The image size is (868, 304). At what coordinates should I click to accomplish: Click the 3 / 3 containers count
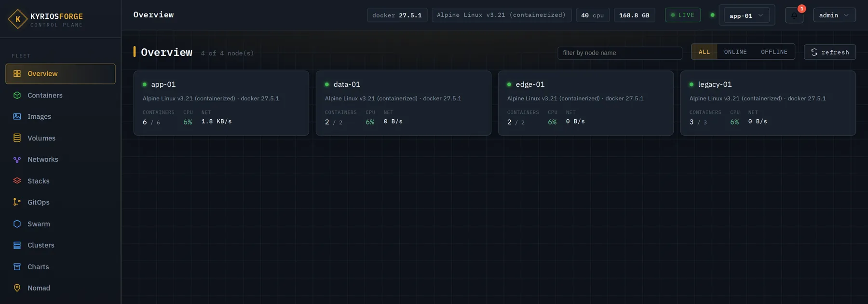point(698,122)
